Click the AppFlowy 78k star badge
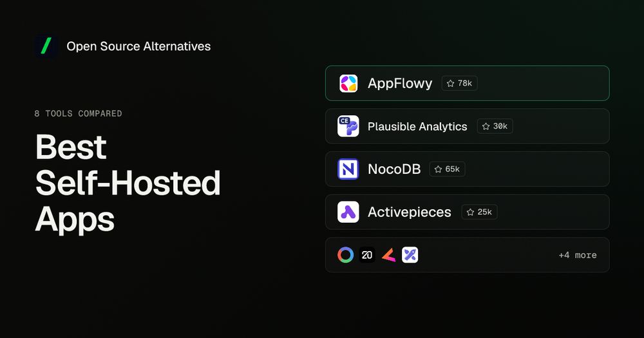This screenshot has width=644, height=338. [x=459, y=83]
